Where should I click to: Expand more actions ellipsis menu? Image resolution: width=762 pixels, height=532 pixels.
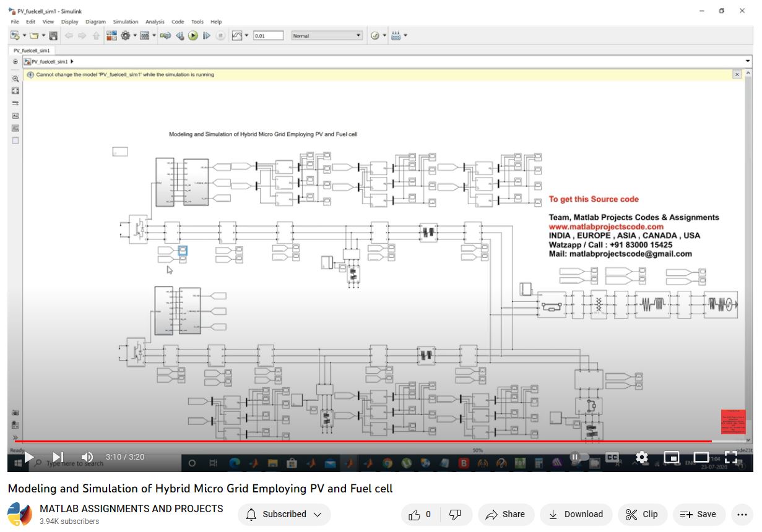[x=742, y=514]
